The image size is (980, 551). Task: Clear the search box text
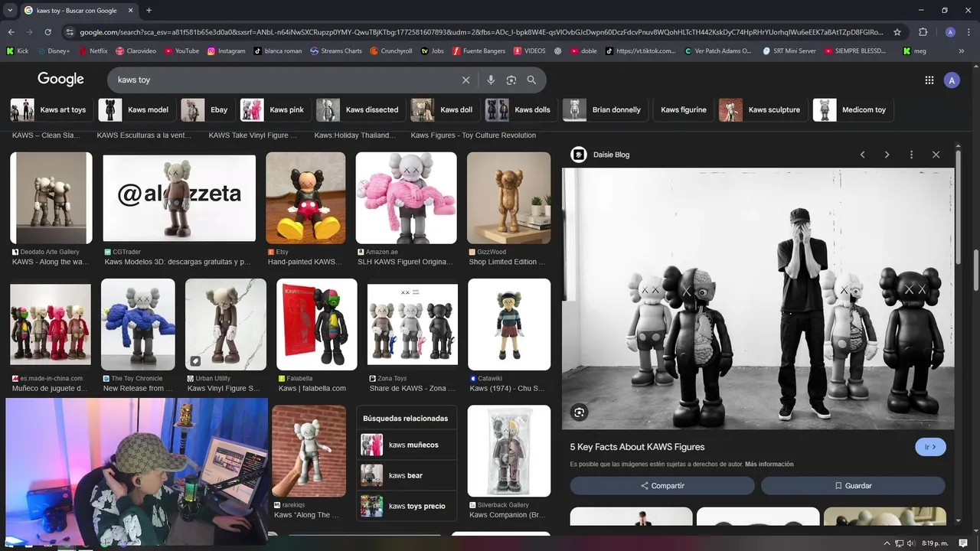[465, 80]
